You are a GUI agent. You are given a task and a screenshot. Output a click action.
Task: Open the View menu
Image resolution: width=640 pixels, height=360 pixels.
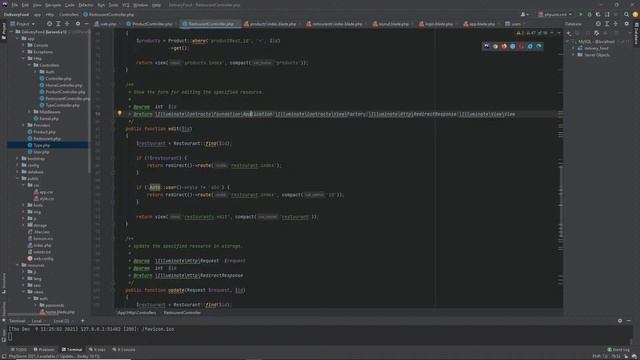click(x=37, y=5)
